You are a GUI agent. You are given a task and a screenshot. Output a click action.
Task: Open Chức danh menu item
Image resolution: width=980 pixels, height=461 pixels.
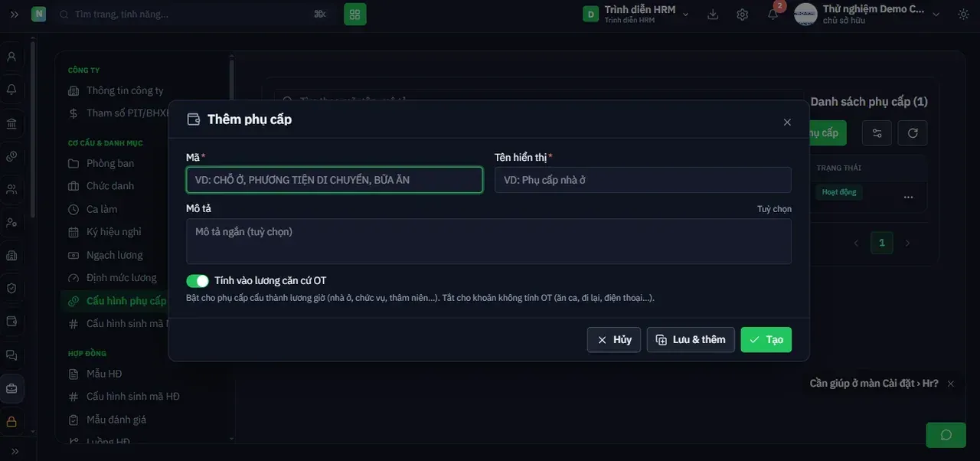110,186
